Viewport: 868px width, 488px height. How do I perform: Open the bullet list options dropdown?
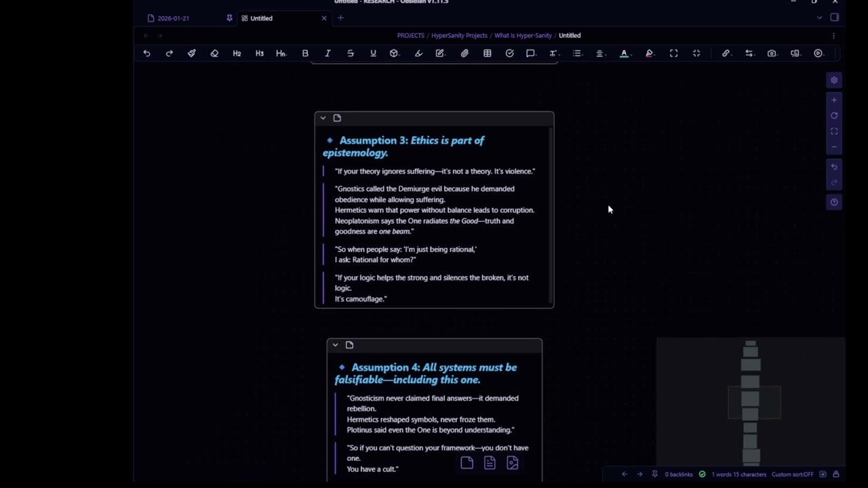(577, 54)
